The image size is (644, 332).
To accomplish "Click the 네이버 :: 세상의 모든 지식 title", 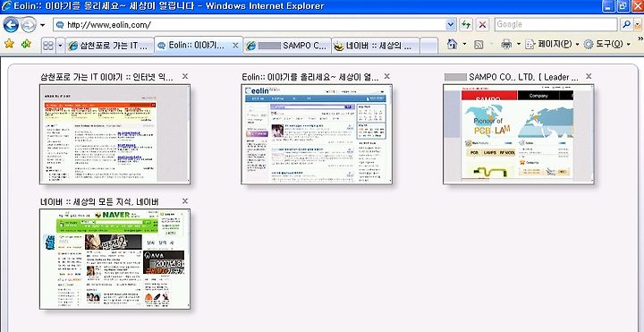I will pos(99,201).
